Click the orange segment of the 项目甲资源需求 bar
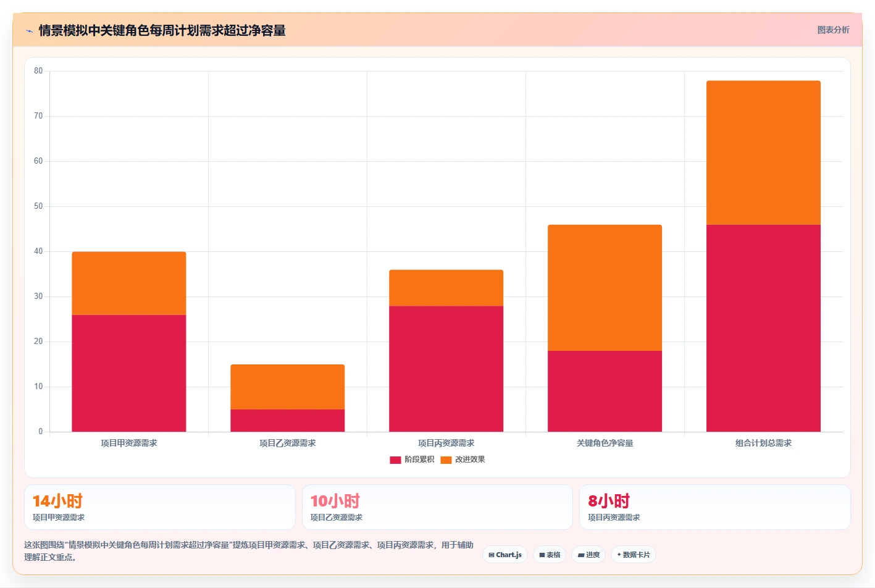 (x=129, y=283)
